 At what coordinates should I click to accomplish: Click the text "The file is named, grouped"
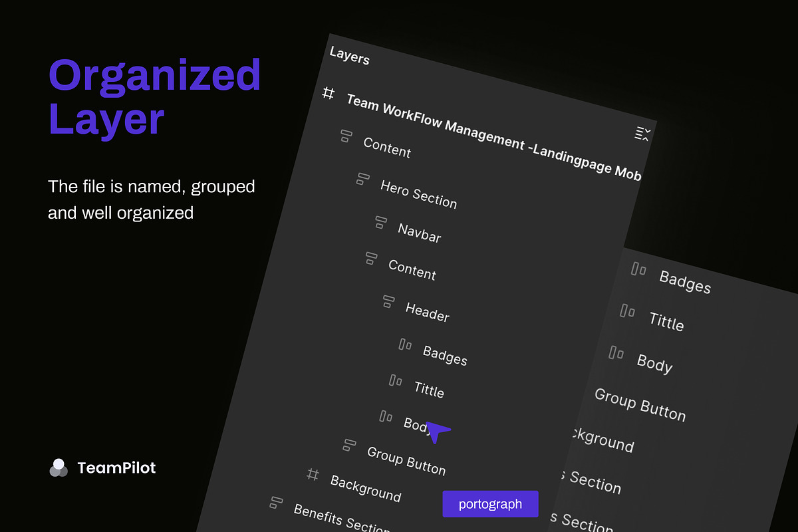pos(152,186)
